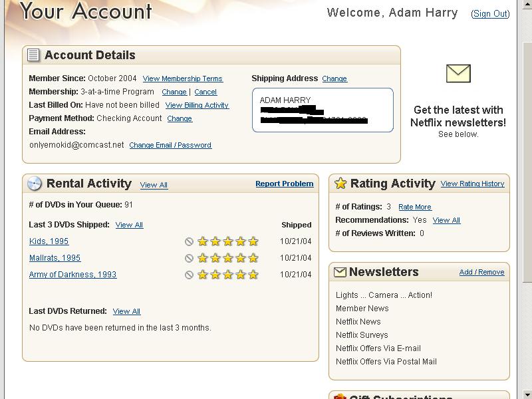Rate Mallrats, 1995 four stars
This screenshot has height=399, width=532.
(241, 258)
